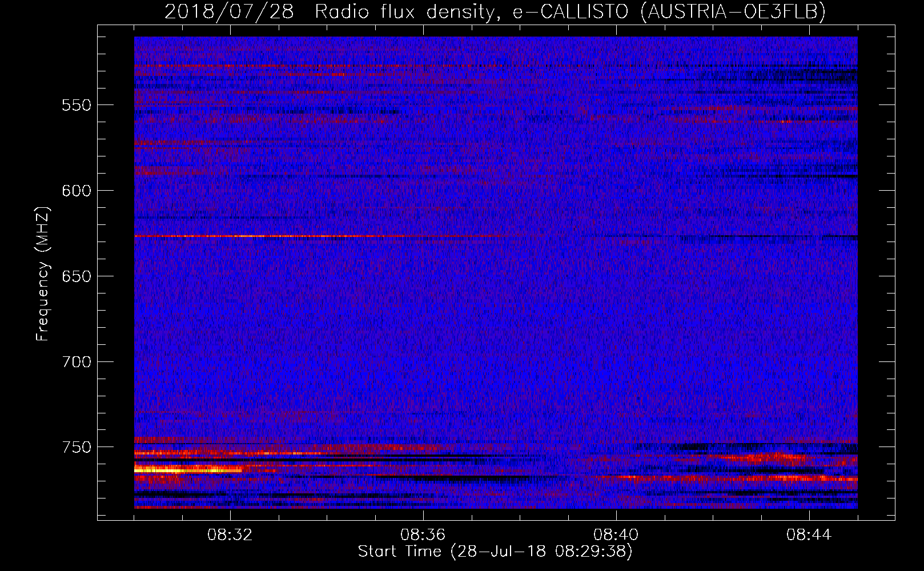Click the 700 frequency tick label
The height and width of the screenshot is (571, 924).
[x=77, y=362]
